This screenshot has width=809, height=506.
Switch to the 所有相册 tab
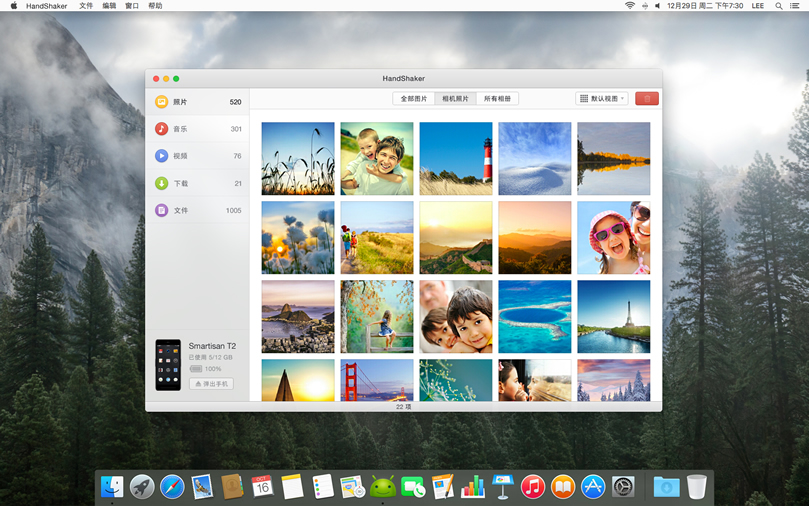tap(497, 99)
